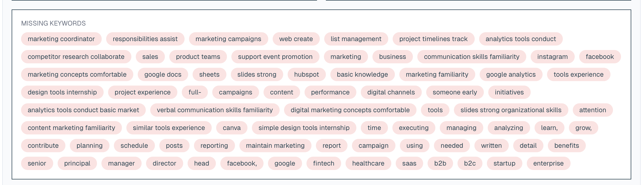Click the enterprise keyword tag
Screen dimensions: 644x185
pos(548,163)
